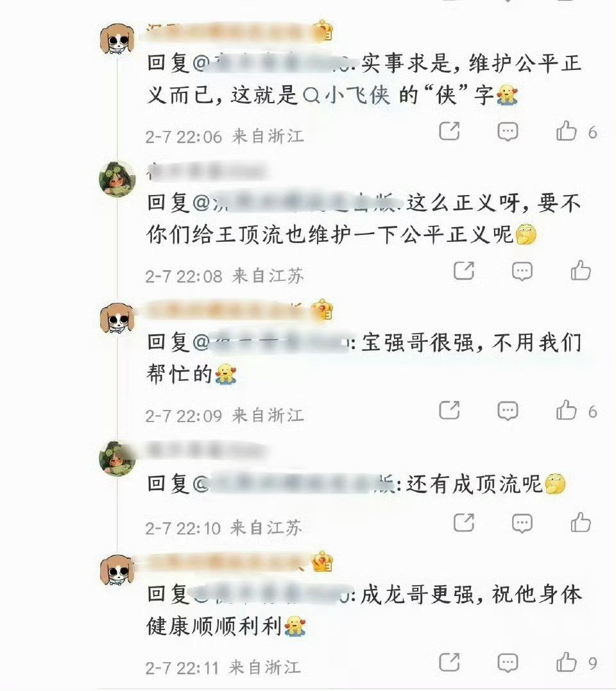
Task: Share the 22:06 comment from 浙江
Action: (x=449, y=131)
